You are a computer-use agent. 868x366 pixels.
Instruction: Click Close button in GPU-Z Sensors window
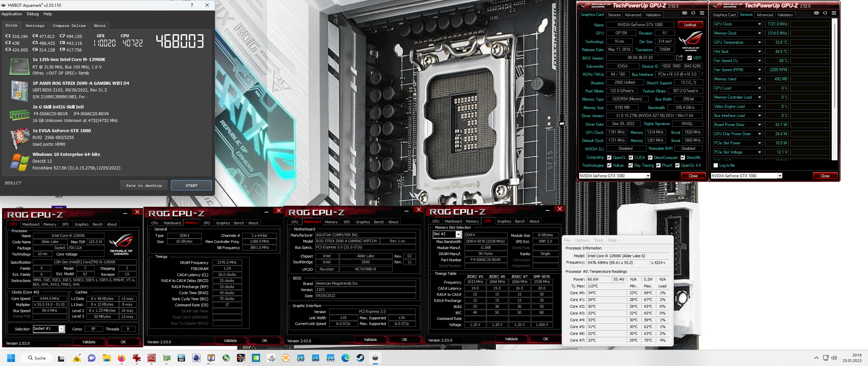[x=825, y=176]
